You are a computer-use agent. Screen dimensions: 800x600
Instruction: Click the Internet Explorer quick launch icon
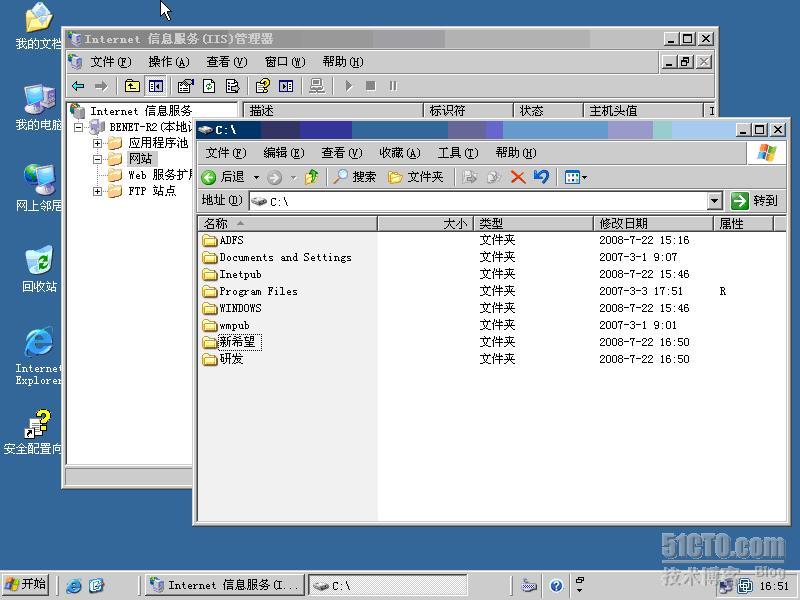[x=73, y=585]
